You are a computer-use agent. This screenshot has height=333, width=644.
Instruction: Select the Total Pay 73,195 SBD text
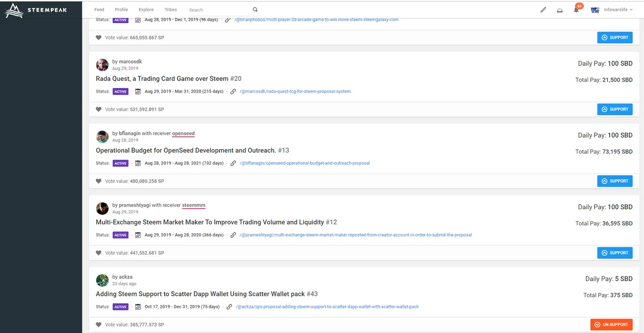click(x=604, y=151)
